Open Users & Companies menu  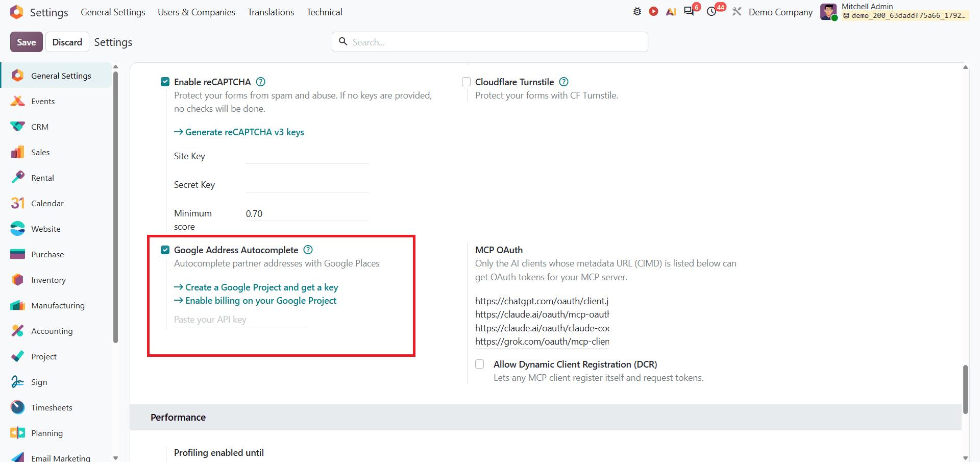[197, 12]
